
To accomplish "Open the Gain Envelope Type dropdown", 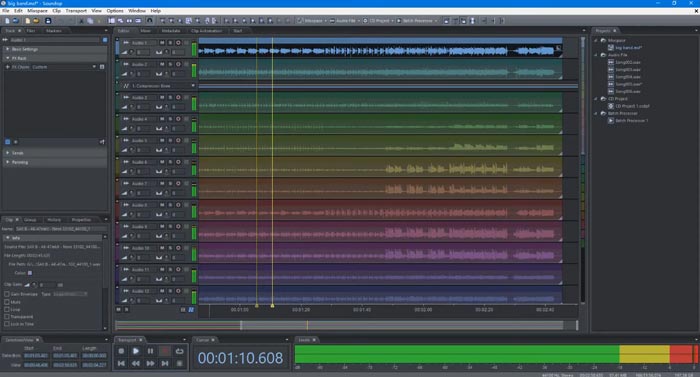I will (70, 294).
